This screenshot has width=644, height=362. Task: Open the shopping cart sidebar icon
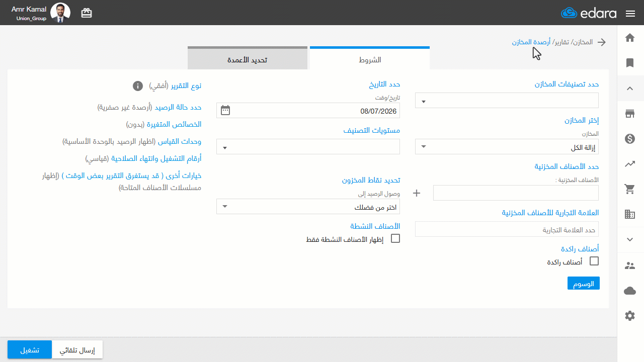click(630, 189)
